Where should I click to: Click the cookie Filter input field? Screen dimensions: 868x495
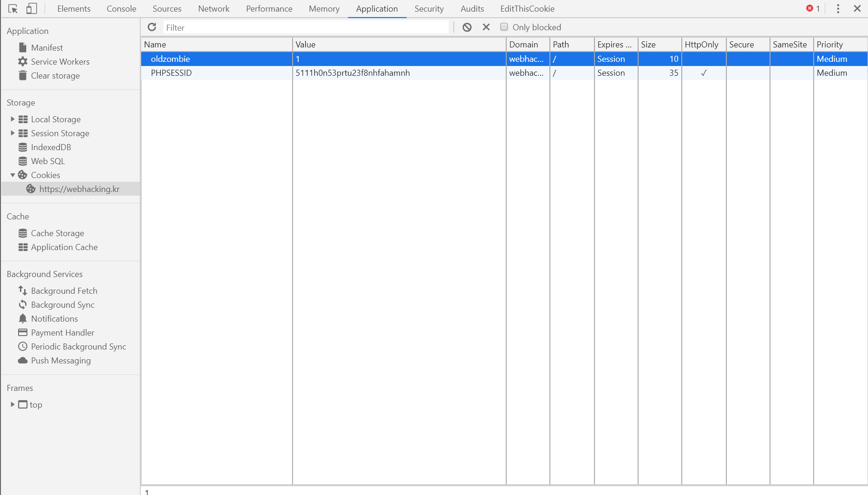coord(307,27)
